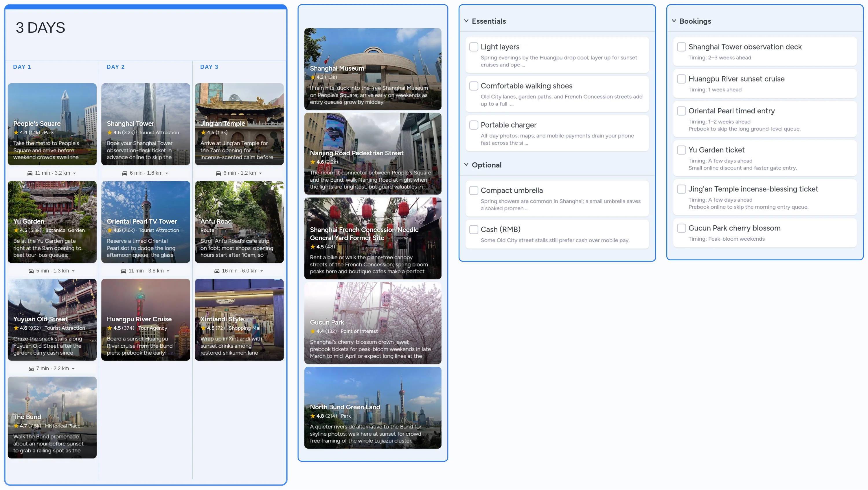The height and width of the screenshot is (490, 868).
Task: Click the car icon beside 6 min · 1.8 km
Action: coord(125,173)
